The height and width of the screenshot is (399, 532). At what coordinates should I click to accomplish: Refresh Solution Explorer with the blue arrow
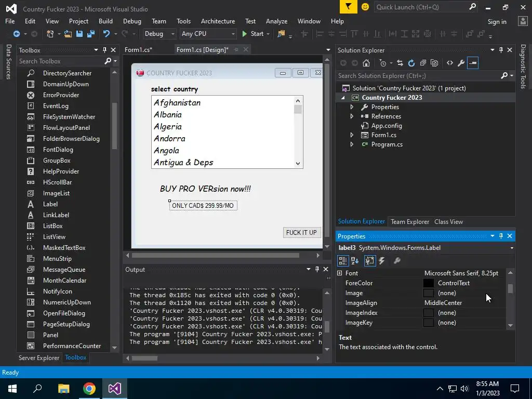pyautogui.click(x=411, y=63)
